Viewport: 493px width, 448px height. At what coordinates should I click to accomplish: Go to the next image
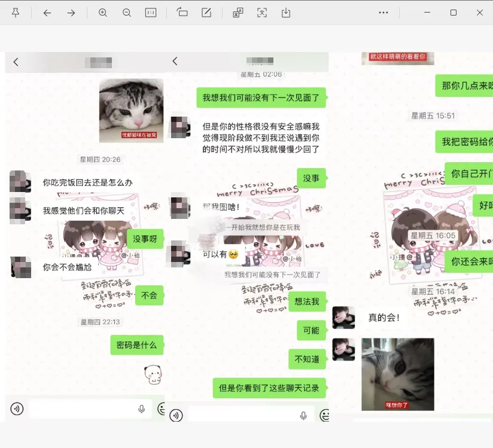click(x=71, y=13)
